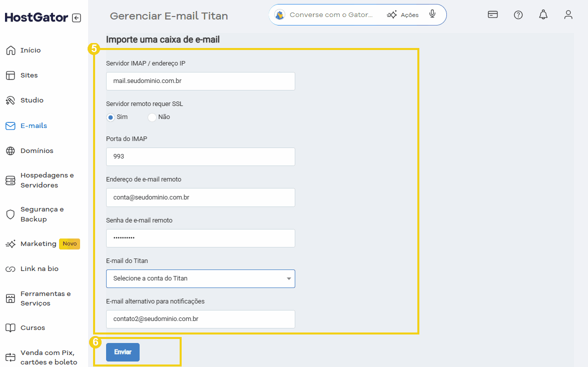Image resolution: width=588 pixels, height=367 pixels.
Task: Open the help question mark icon
Action: pyautogui.click(x=518, y=15)
